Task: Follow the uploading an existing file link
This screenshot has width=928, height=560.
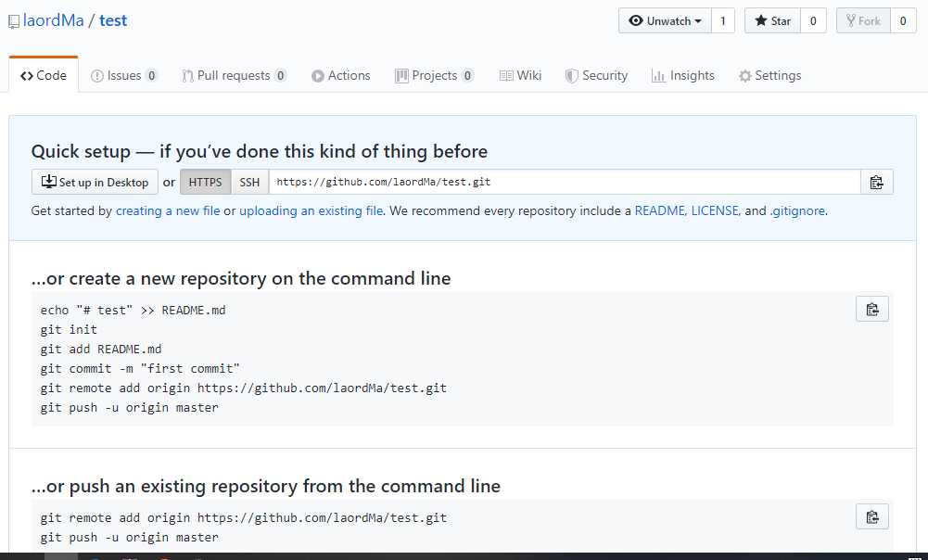Action: pos(311,210)
